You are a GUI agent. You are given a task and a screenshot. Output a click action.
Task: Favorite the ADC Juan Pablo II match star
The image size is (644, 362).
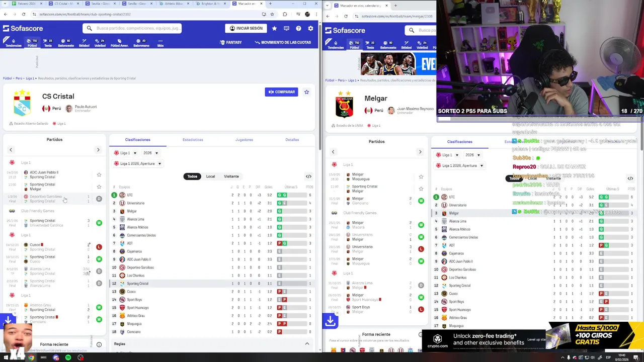pos(99,174)
